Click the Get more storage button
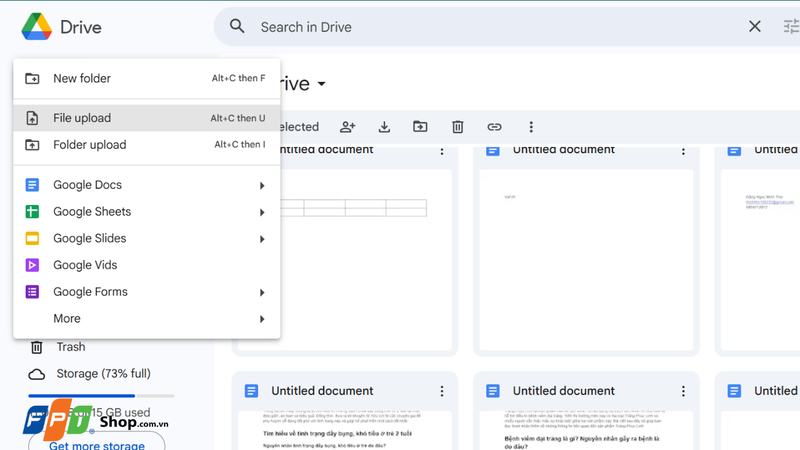The image size is (800, 450). click(96, 444)
